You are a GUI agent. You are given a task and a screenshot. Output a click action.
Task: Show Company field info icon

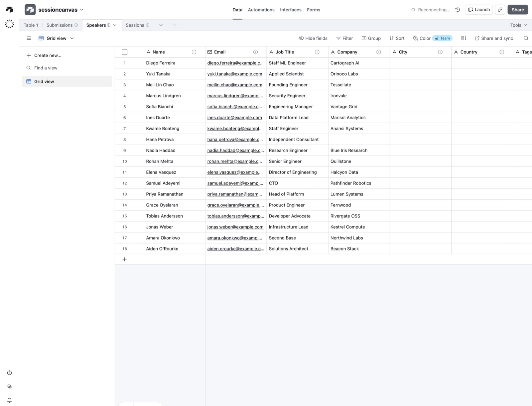point(378,52)
